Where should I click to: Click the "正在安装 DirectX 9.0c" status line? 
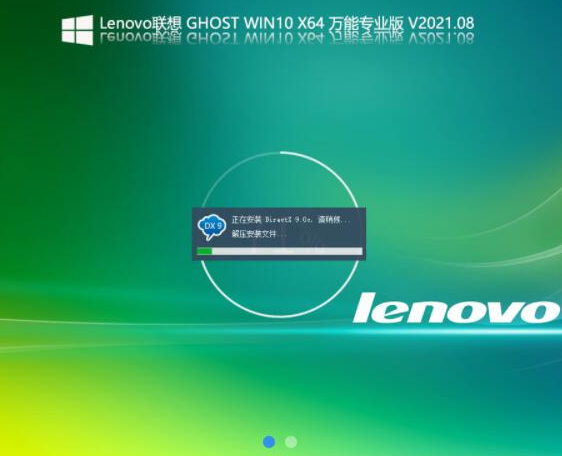(x=291, y=219)
